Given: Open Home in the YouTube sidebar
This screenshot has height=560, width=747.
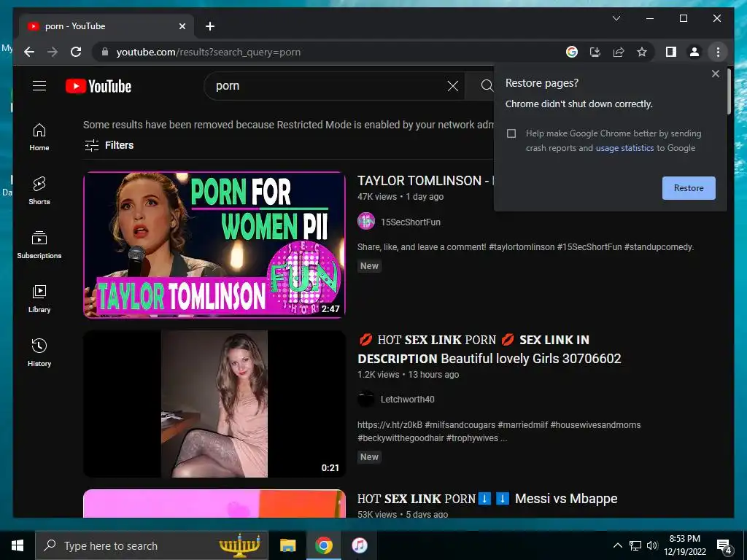Looking at the screenshot, I should (39, 137).
